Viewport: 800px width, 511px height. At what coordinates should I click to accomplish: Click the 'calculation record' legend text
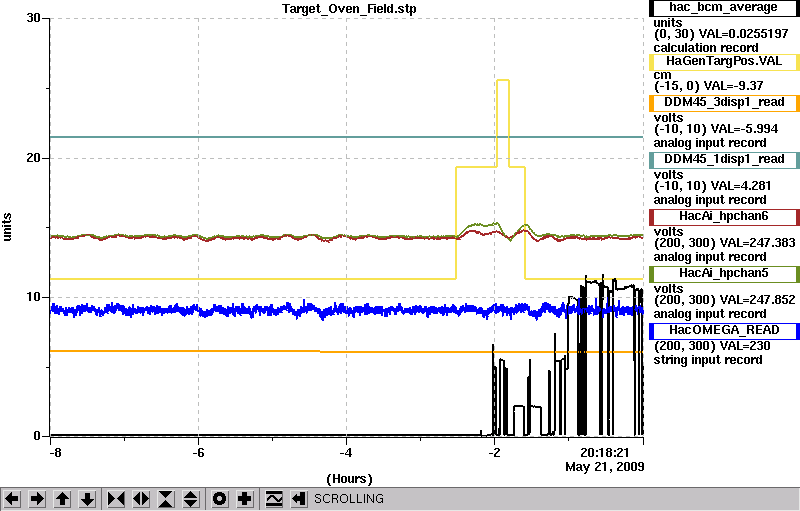click(x=706, y=48)
